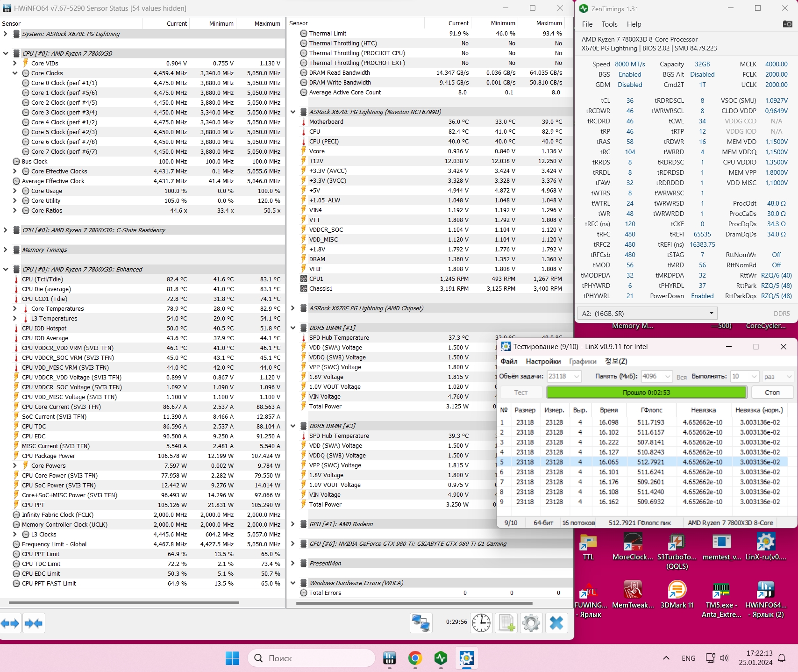Open the Help menu in ZenTimings
The width and height of the screenshot is (798, 672).
coord(634,24)
